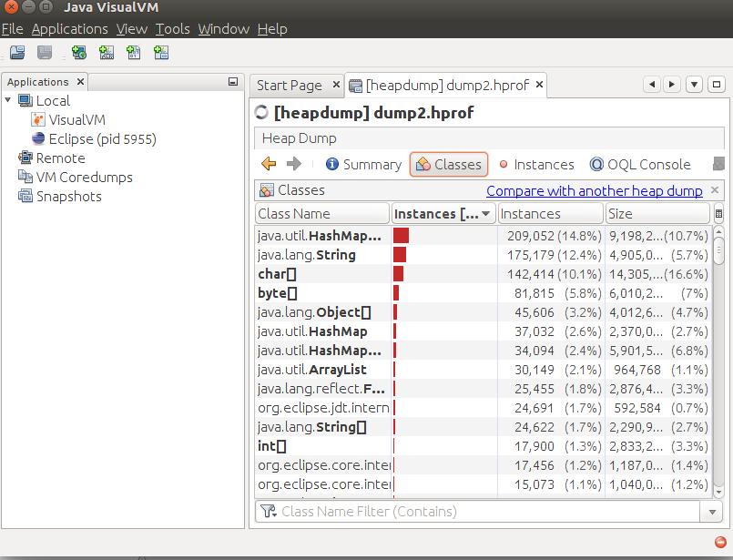Select the java.lang.String[] class row
Image resolution: width=733 pixels, height=560 pixels.
tap(483, 427)
